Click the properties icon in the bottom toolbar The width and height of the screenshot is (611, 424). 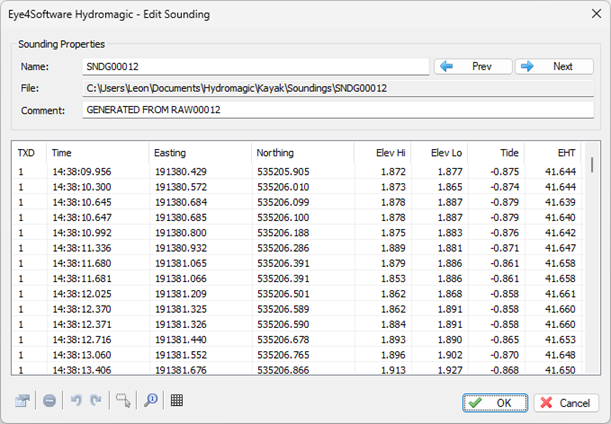click(23, 401)
